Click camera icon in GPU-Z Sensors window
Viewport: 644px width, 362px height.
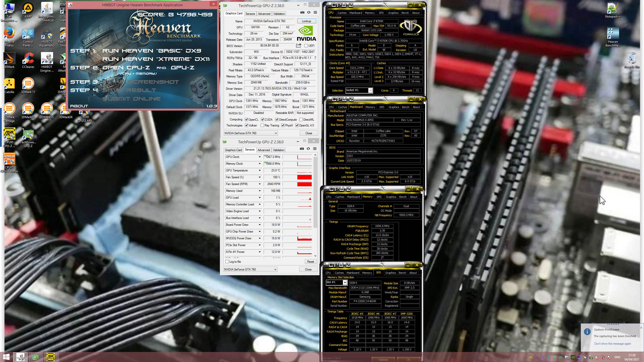pyautogui.click(x=302, y=149)
